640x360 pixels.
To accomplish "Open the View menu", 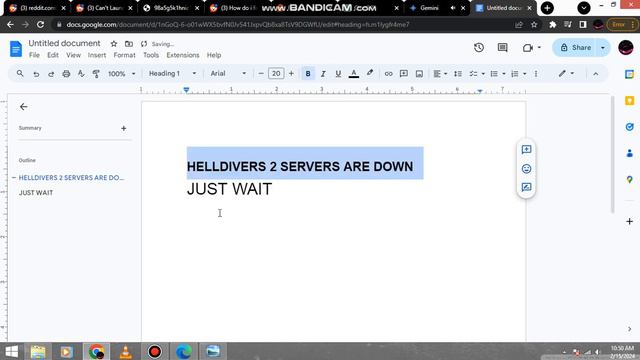I will tap(73, 55).
